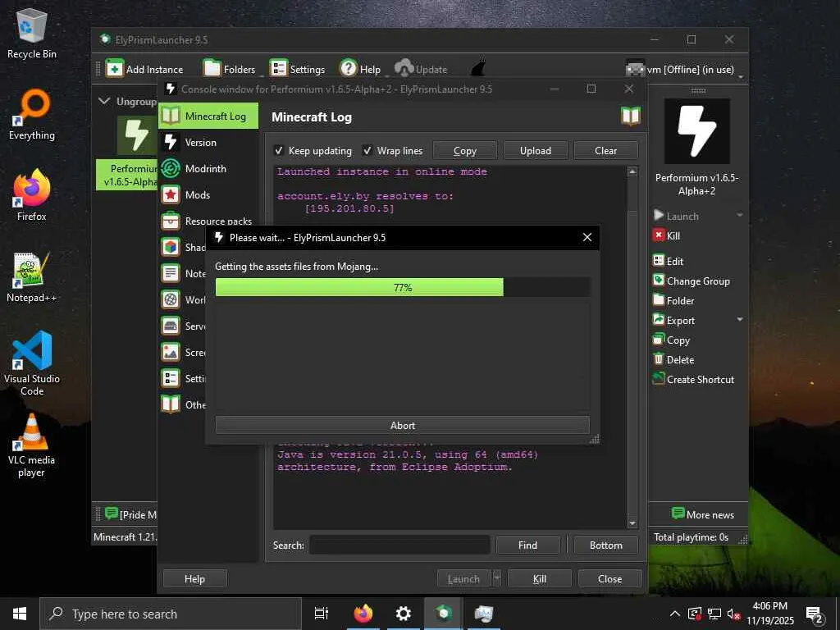Click the taskbar search box
The image size is (840, 630).
[x=171, y=614]
